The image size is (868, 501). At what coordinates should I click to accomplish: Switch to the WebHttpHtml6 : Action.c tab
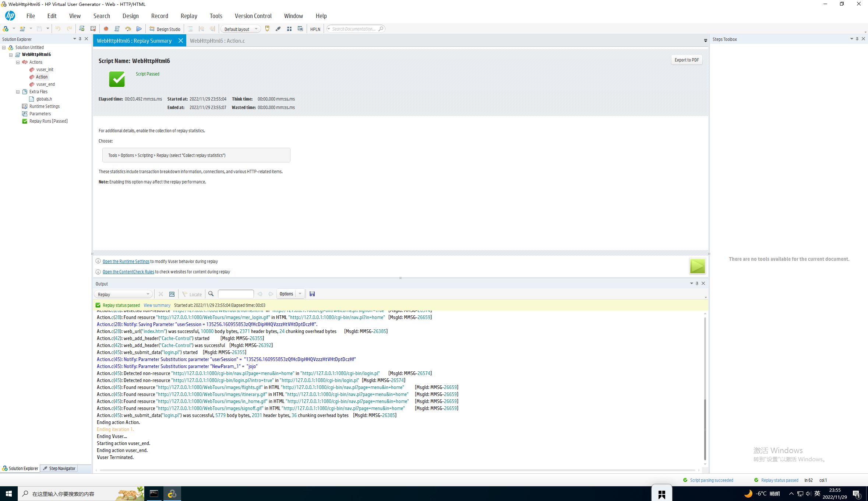click(x=217, y=41)
